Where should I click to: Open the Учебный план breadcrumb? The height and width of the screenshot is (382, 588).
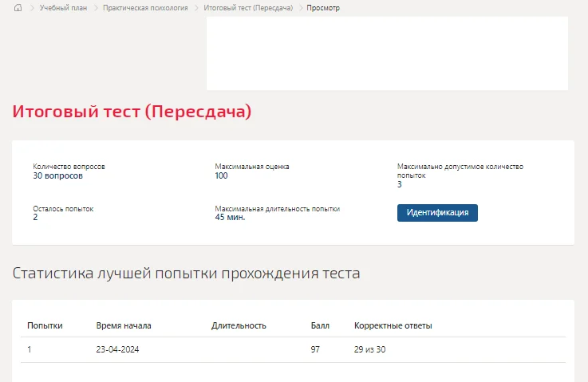click(63, 8)
